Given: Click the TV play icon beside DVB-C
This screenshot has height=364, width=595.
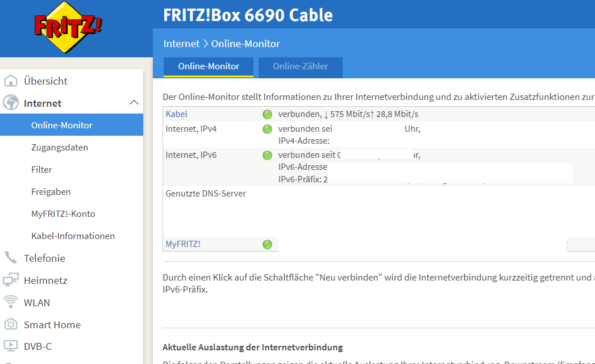Looking at the screenshot, I should coord(11,346).
